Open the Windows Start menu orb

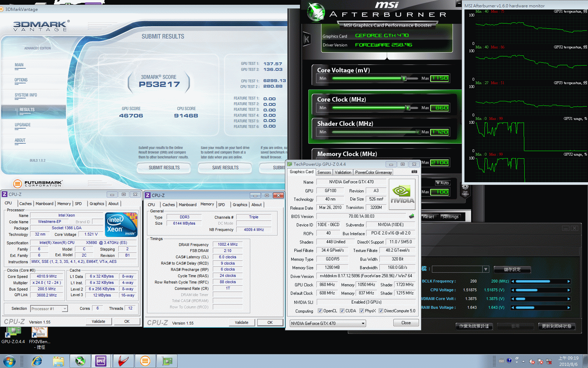point(9,361)
